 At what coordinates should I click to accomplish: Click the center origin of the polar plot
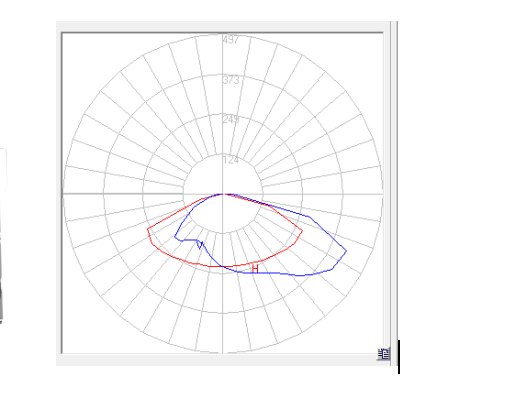223,194
